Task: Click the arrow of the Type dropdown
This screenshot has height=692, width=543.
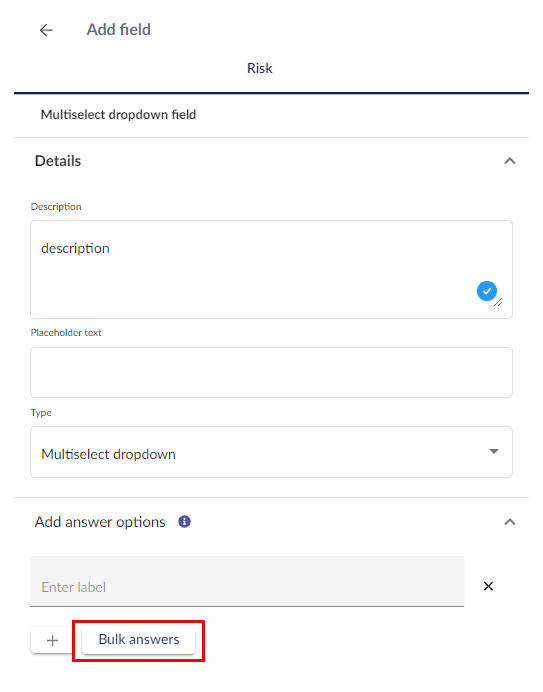Action: click(x=494, y=451)
